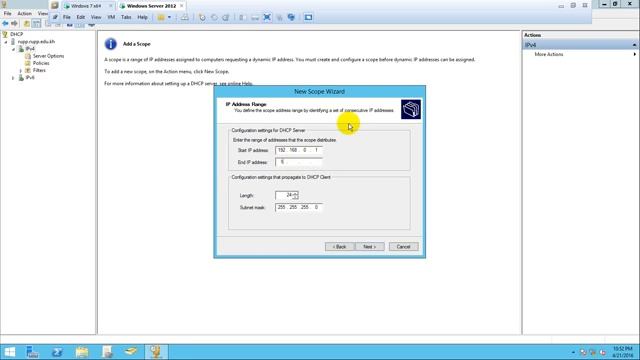Collapse the IPv4 section in Actions pane
This screenshot has height=360, width=640.
[634, 45]
